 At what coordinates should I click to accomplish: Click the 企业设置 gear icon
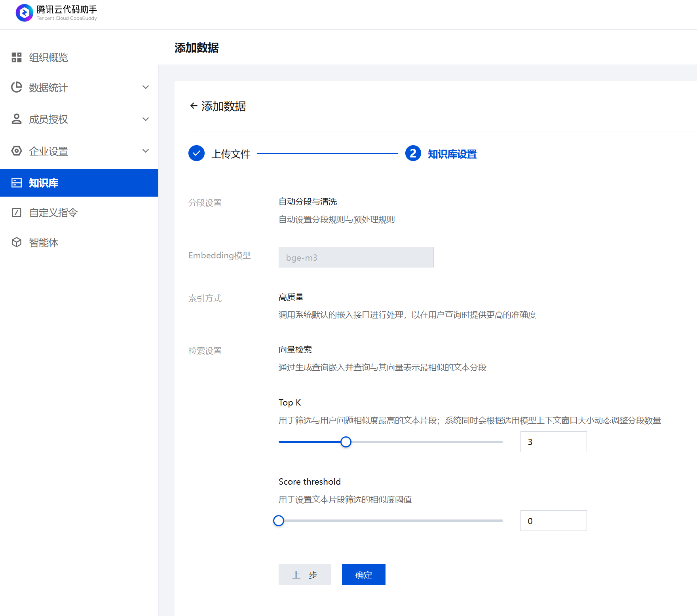17,151
